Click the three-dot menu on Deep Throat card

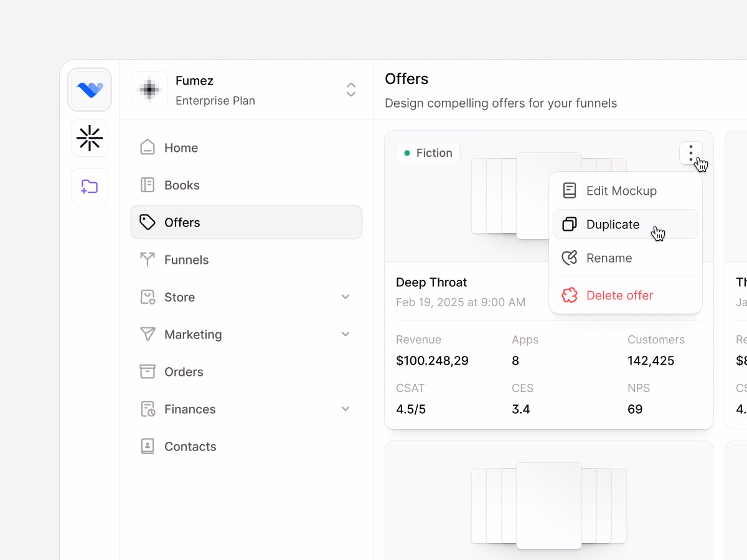click(691, 153)
